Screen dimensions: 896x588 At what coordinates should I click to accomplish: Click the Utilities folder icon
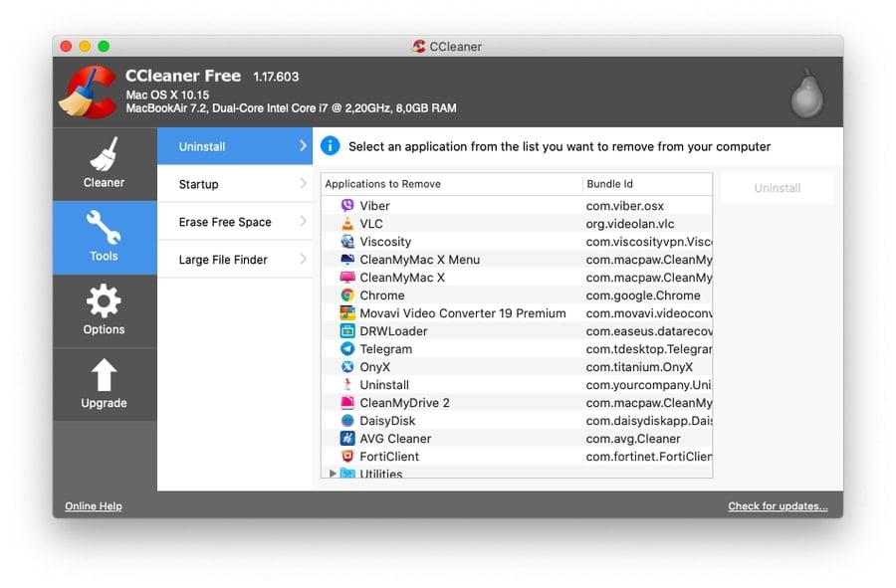click(x=346, y=474)
